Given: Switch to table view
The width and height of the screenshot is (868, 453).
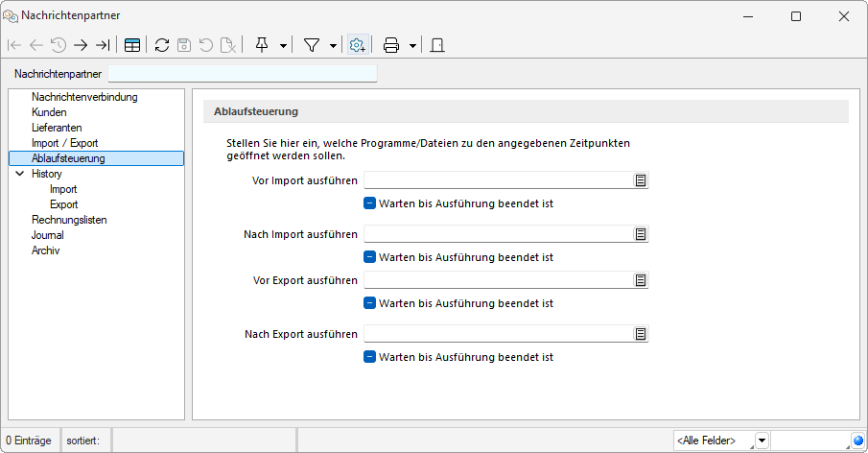Looking at the screenshot, I should coord(132,45).
